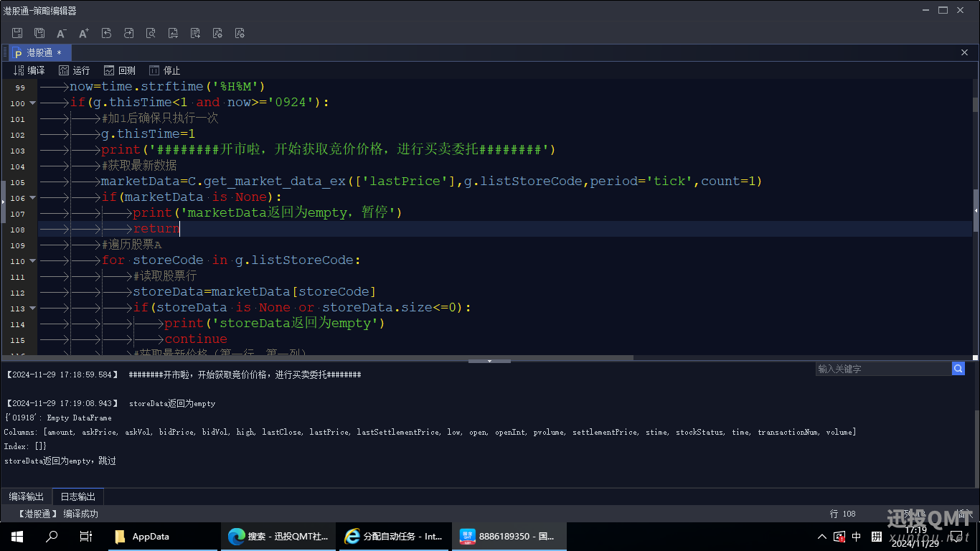Click the last document-with-gear settings icon

(240, 33)
